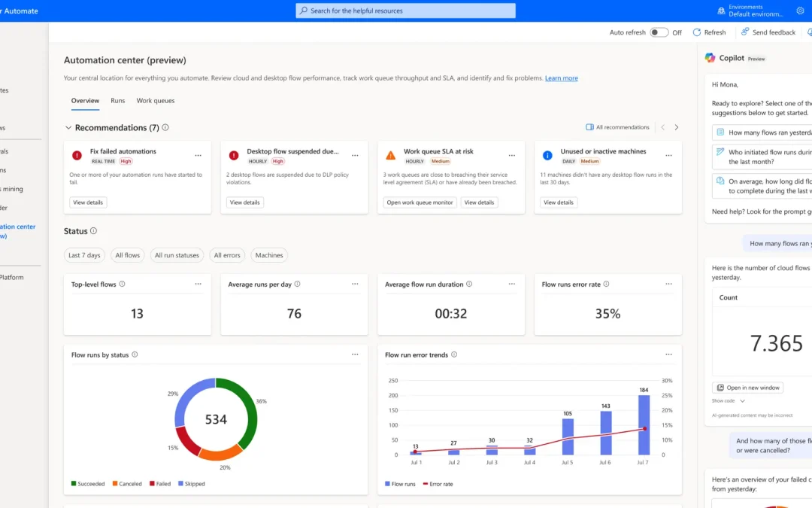Open more options on Desktop flow suspended card

(355, 156)
